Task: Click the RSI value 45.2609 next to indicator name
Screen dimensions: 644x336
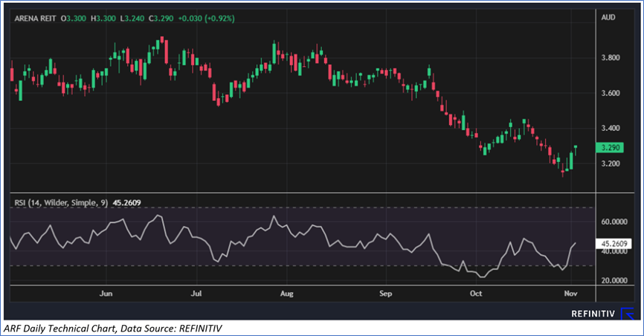Action: click(x=126, y=202)
